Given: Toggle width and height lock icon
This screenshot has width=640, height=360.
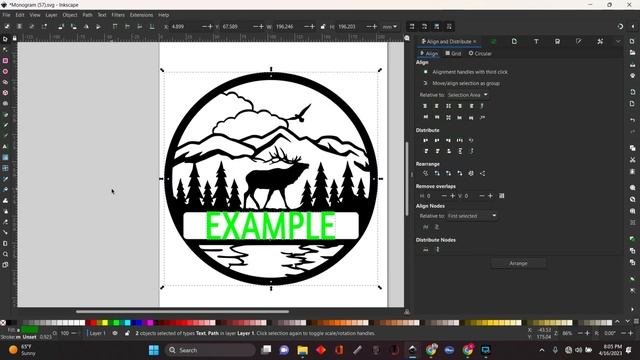Looking at the screenshot, I should (323, 27).
